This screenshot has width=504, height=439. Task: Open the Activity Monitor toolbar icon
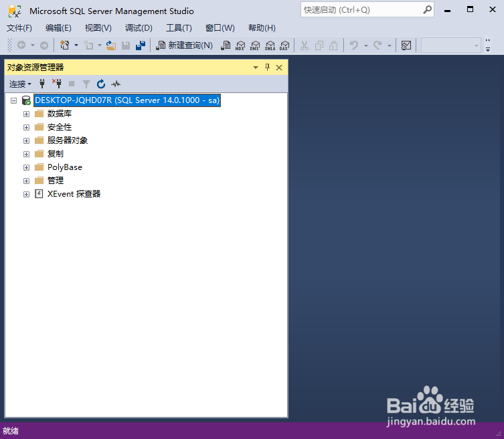pos(406,46)
